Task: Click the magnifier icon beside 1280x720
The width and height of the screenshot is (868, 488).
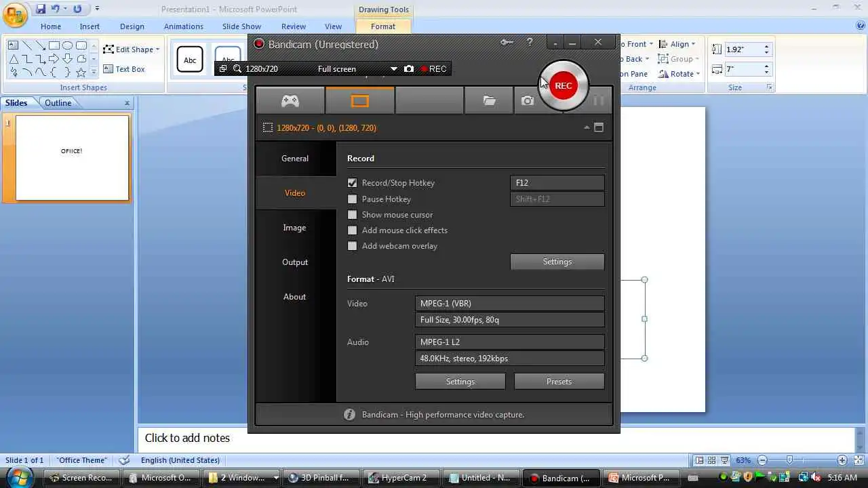Action: (237, 68)
